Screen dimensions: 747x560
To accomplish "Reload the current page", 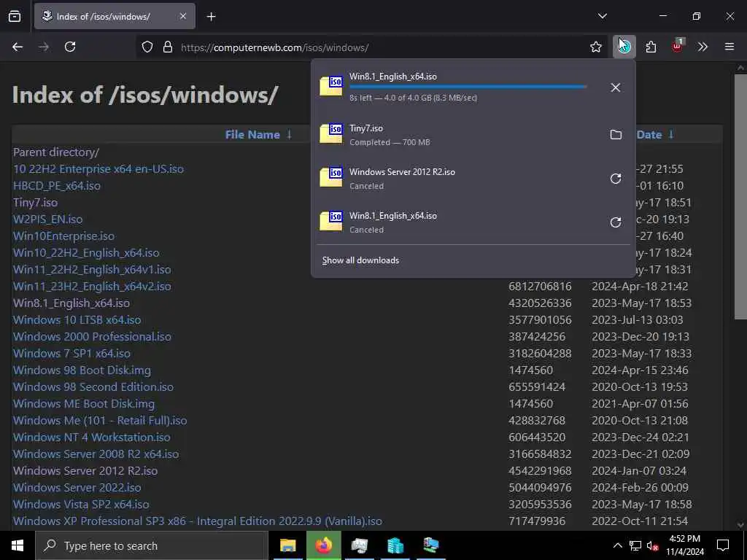I will coord(70,47).
